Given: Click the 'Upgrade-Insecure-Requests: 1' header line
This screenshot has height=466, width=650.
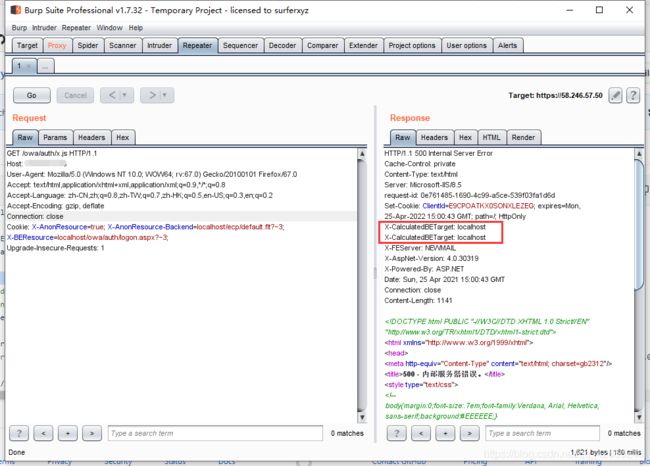Looking at the screenshot, I should click(x=56, y=248).
